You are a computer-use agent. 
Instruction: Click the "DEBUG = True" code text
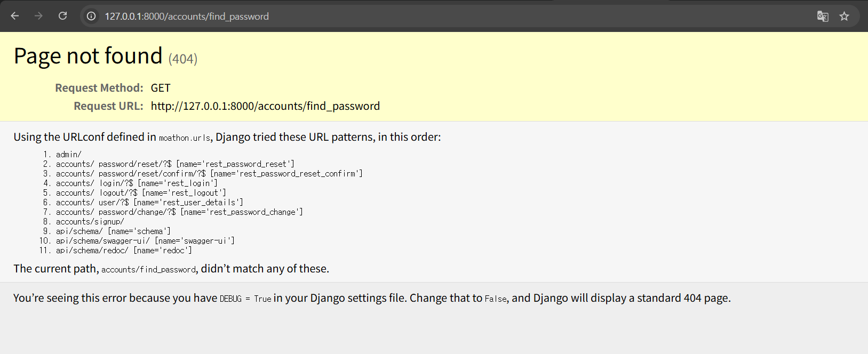tap(245, 299)
